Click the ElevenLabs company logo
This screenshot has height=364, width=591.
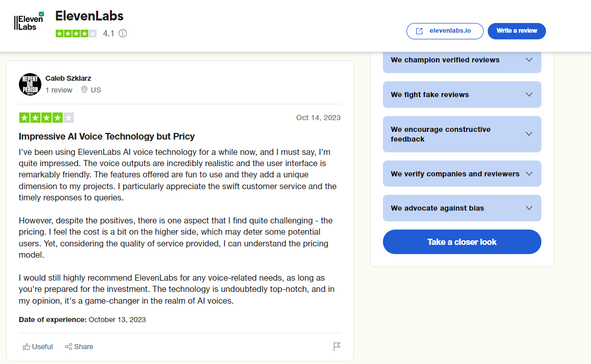pyautogui.click(x=29, y=22)
